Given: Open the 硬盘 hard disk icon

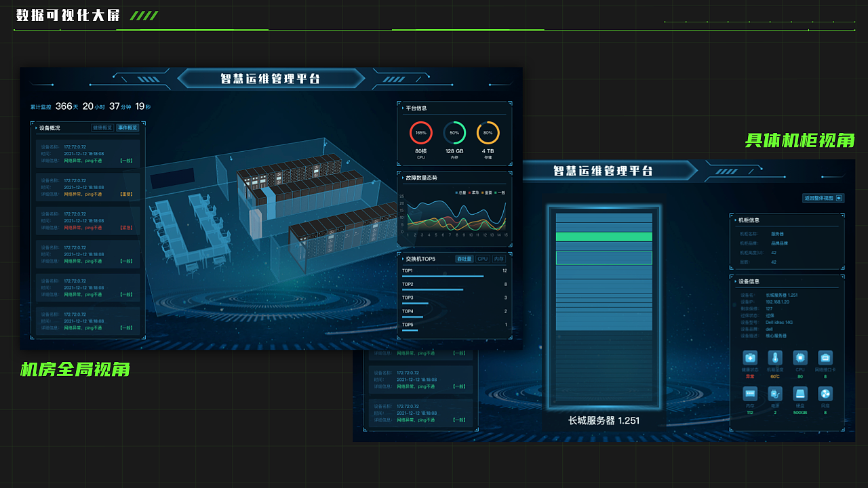Looking at the screenshot, I should [x=800, y=394].
